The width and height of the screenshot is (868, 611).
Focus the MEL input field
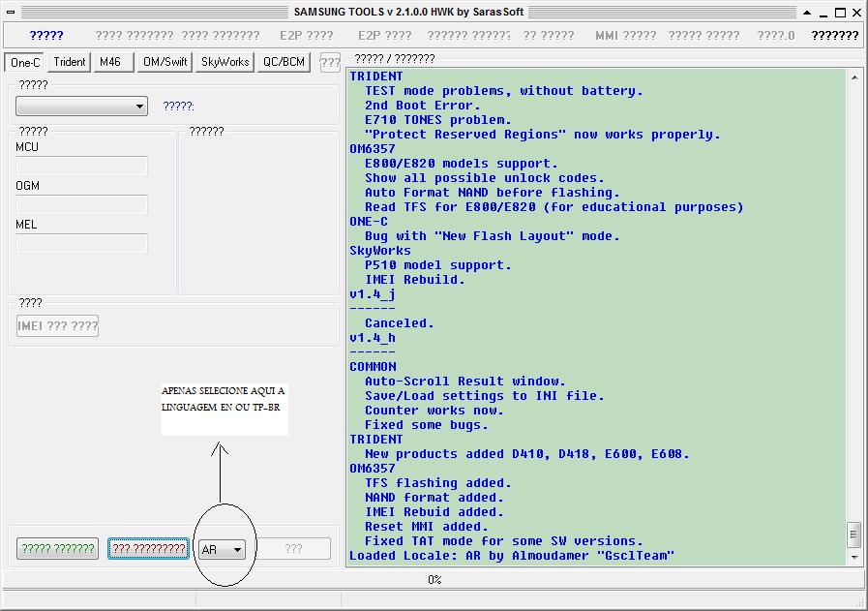[x=81, y=243]
